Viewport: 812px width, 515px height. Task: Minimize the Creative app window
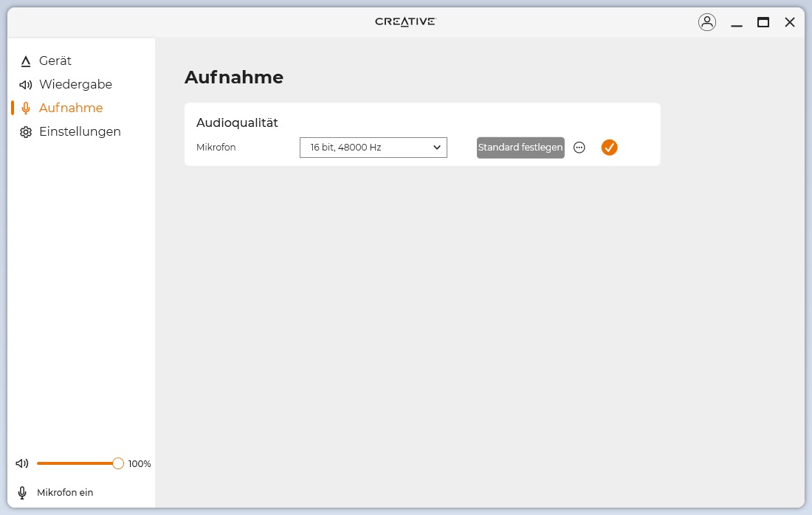[736, 23]
